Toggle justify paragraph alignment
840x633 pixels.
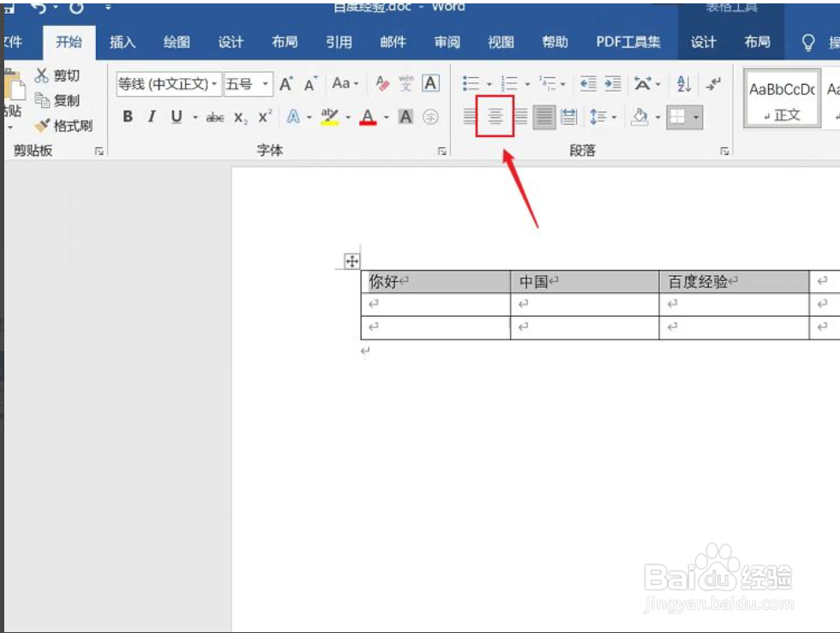(543, 116)
